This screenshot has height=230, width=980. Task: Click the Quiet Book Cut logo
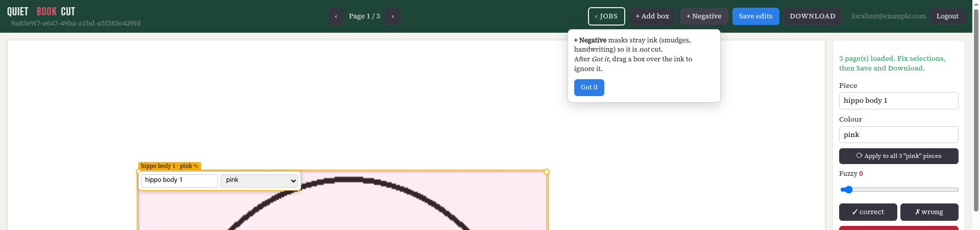(x=41, y=11)
